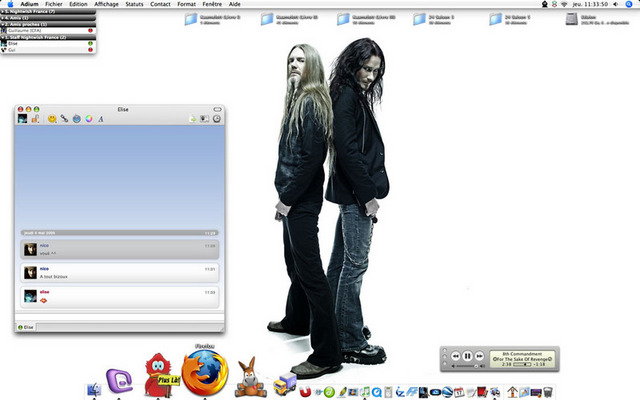Pause playback in the iTunes widget
This screenshot has height=400, width=640.
pyautogui.click(x=467, y=356)
